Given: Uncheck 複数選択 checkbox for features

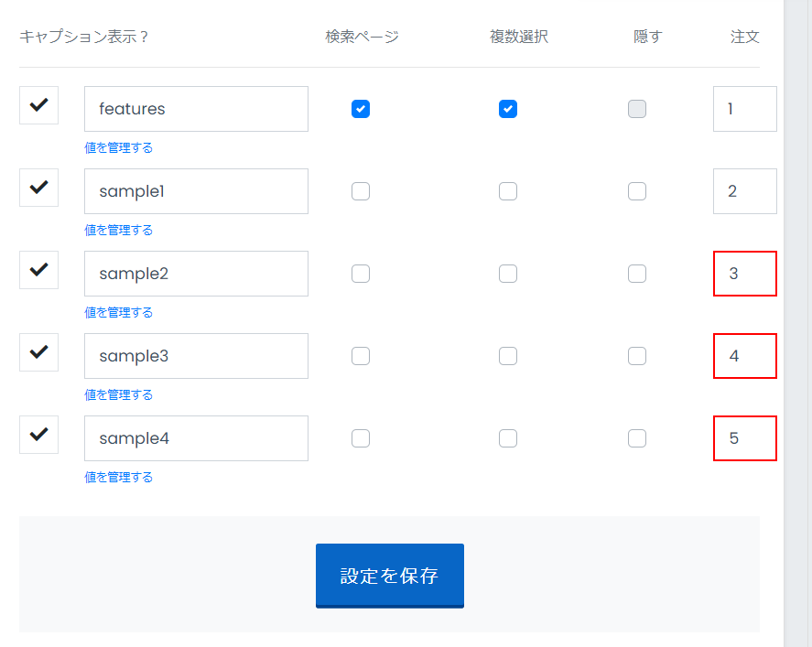Looking at the screenshot, I should pyautogui.click(x=508, y=109).
